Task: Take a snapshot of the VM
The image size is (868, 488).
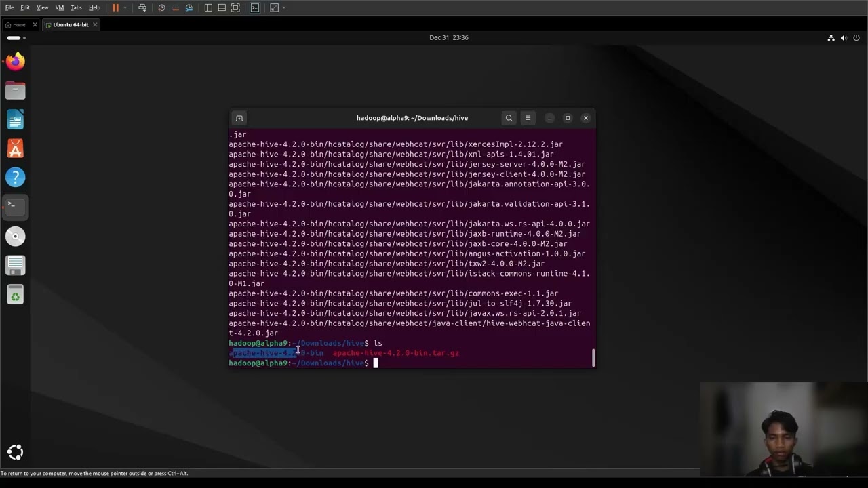Action: [161, 7]
